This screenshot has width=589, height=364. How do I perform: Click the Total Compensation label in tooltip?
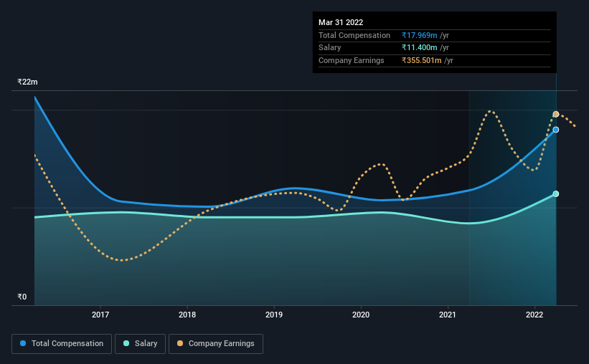click(x=354, y=35)
